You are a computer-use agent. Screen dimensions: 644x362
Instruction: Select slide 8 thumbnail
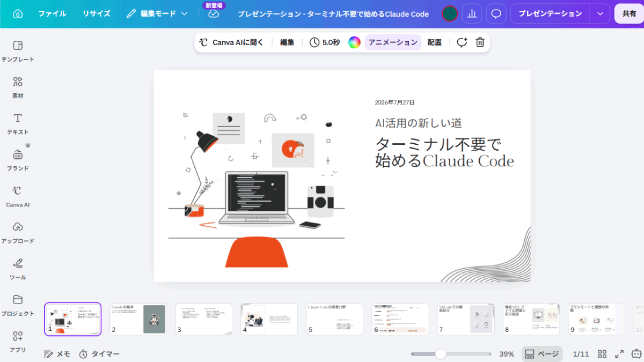(x=531, y=319)
